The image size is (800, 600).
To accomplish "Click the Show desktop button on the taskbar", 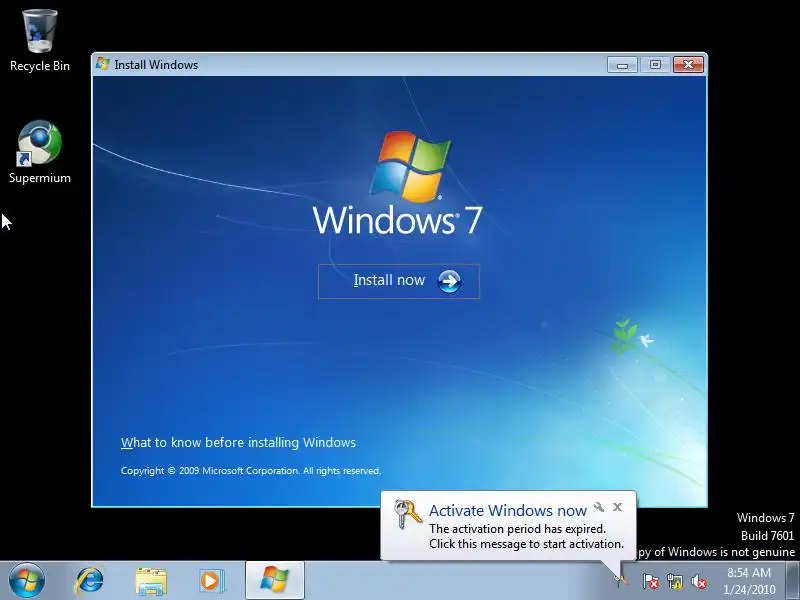I will [x=793, y=581].
